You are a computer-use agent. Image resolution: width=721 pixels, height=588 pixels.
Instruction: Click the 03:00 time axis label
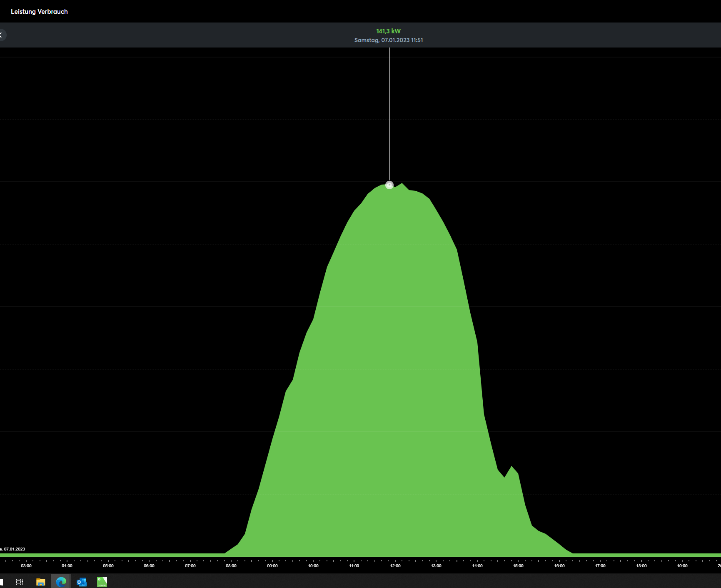26,566
